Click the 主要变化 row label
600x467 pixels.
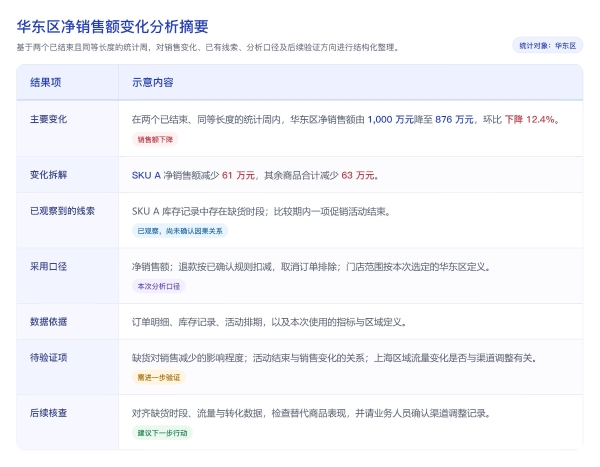click(49, 119)
